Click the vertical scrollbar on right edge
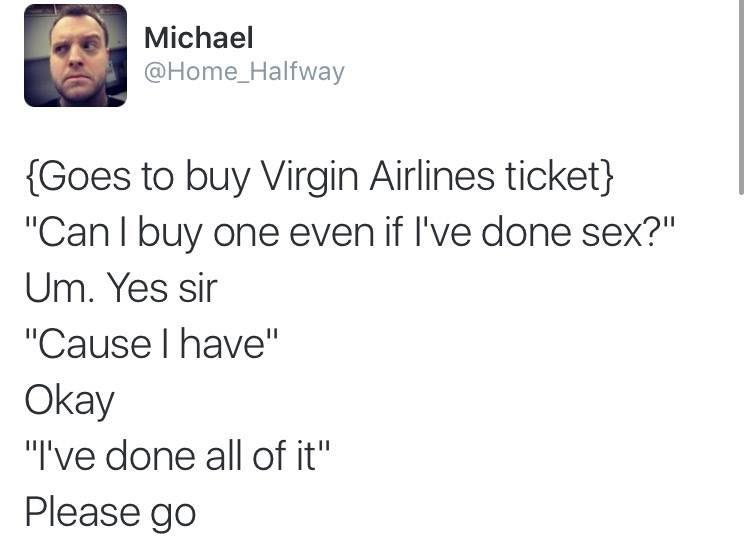750x542 pixels. 741,97
